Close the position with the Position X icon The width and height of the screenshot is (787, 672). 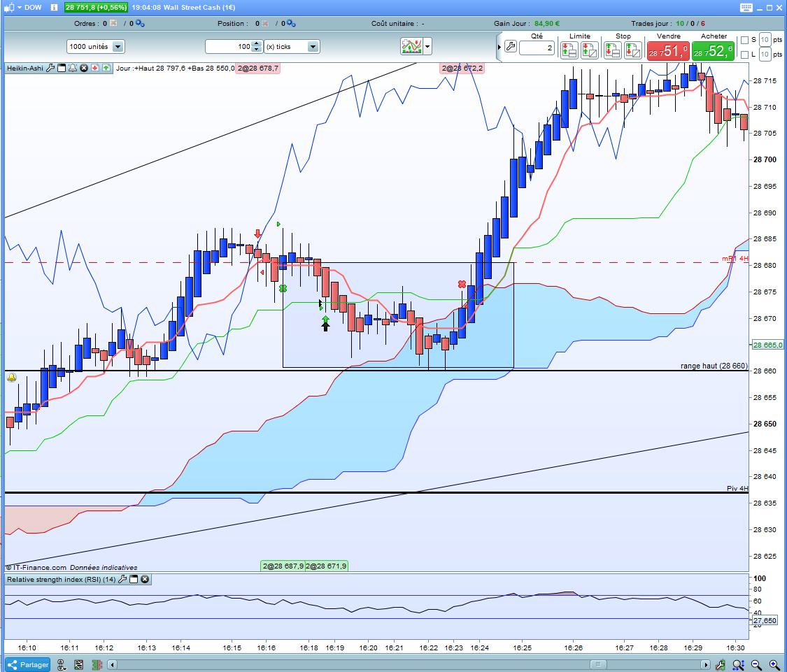click(265, 24)
